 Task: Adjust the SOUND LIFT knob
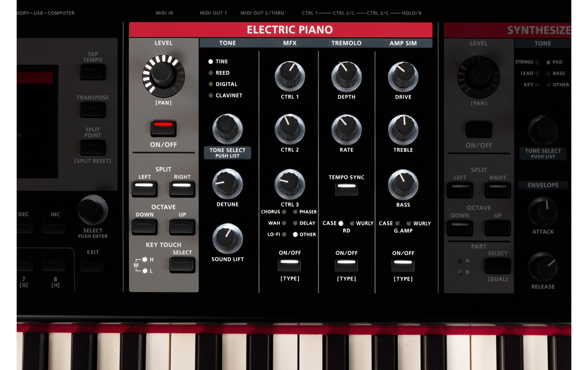[228, 239]
